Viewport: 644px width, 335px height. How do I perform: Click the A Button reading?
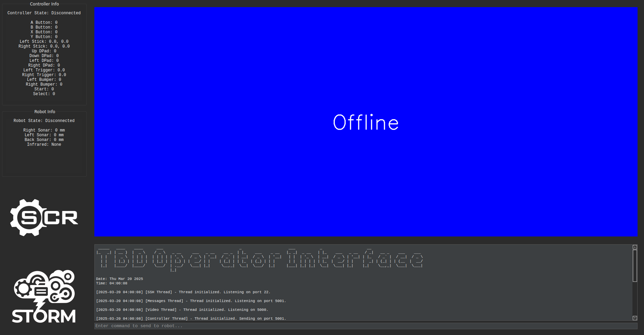pyautogui.click(x=44, y=22)
